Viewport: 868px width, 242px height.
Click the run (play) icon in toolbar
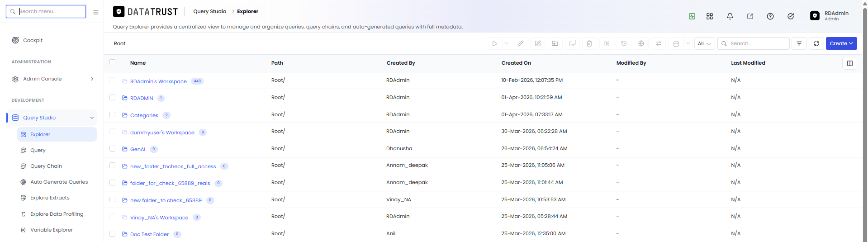494,43
